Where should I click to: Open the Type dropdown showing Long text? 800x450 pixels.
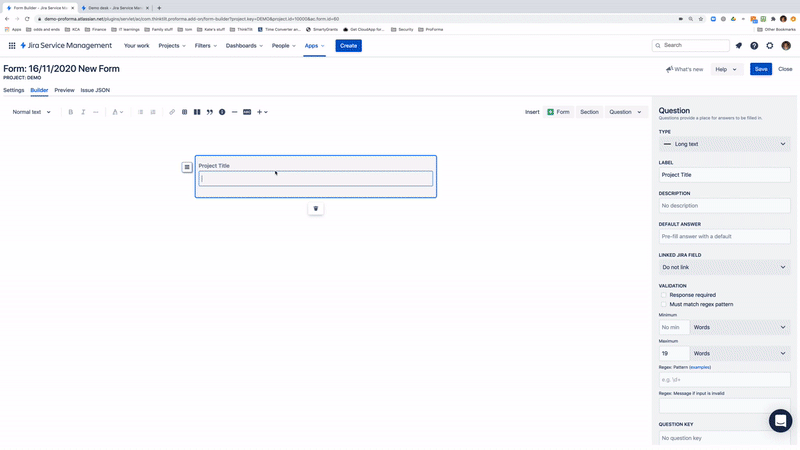(x=724, y=144)
